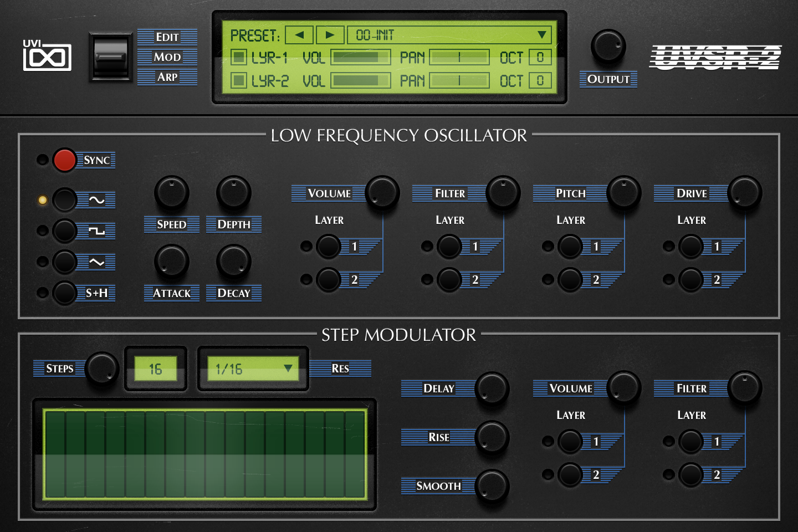Click the Step Modulator Rise knob
Screen dimensions: 798x532
click(x=492, y=437)
